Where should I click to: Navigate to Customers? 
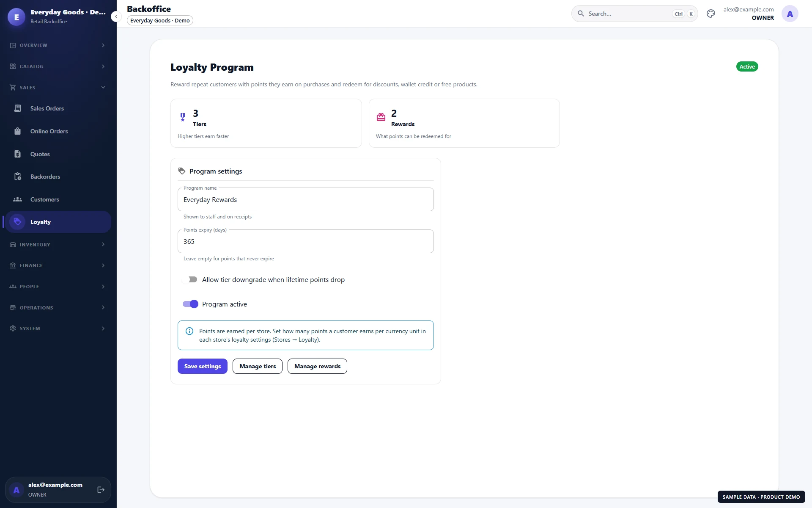click(x=58, y=199)
